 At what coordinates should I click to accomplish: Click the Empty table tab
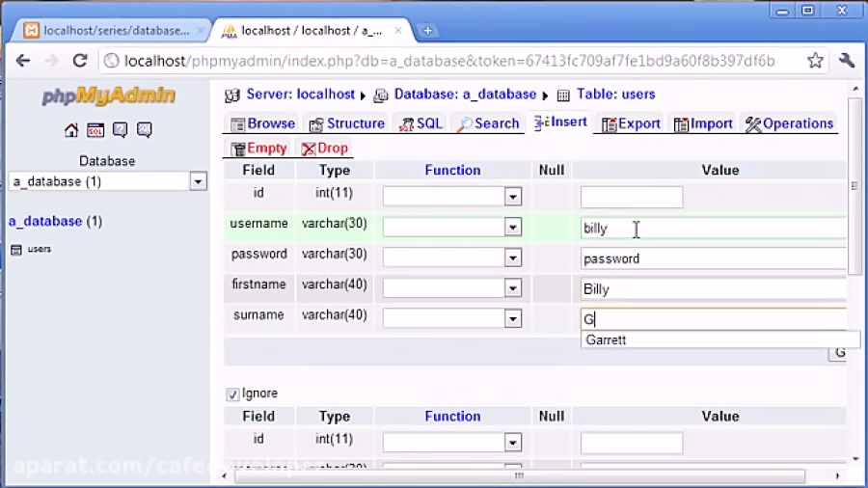tap(259, 149)
